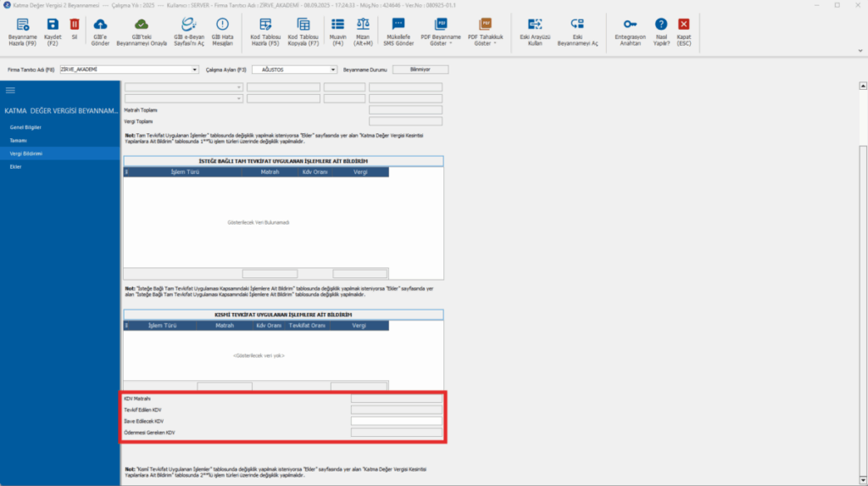
Task: Click İlave Edilecek KDV field
Action: click(x=397, y=422)
